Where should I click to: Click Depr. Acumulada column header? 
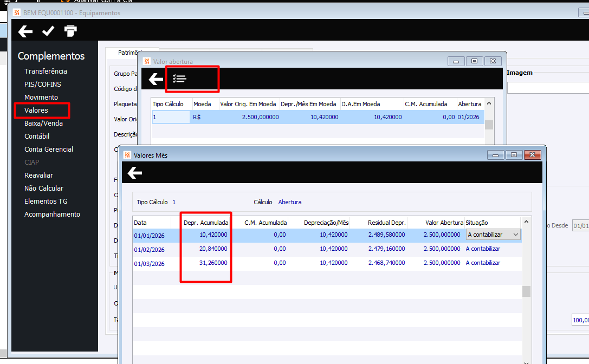[x=206, y=223]
